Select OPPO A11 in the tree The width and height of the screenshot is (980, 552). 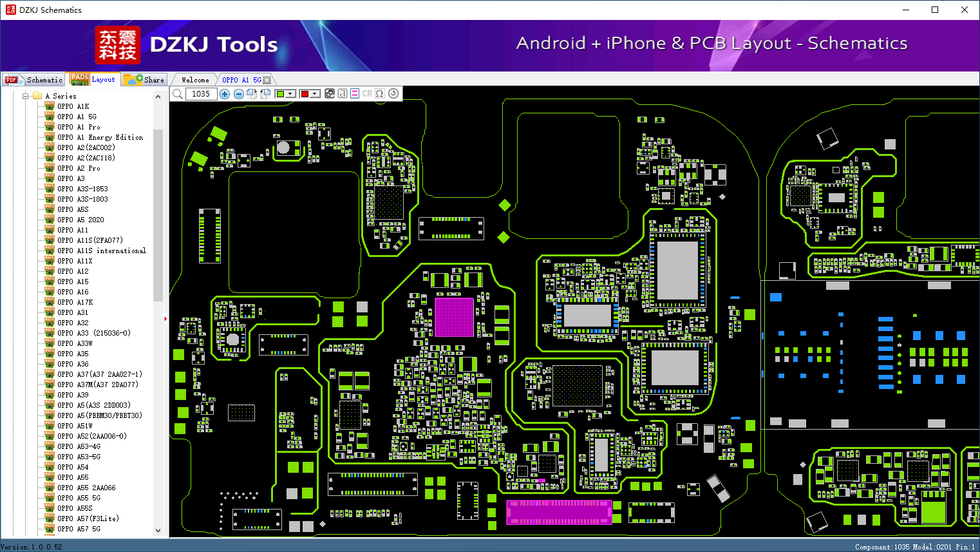pyautogui.click(x=73, y=230)
